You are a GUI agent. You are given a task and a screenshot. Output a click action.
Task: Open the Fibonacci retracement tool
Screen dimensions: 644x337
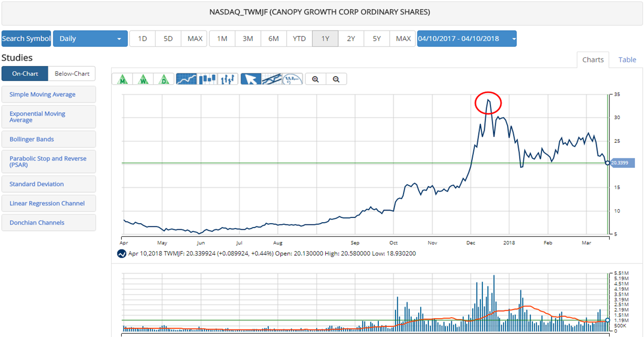click(x=291, y=79)
